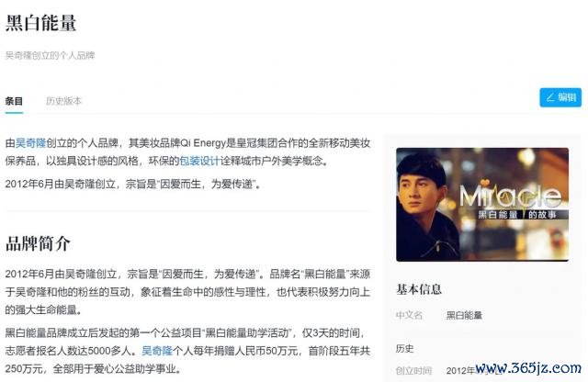
Task: Open the 吴奇隆 link in the intro paragraph
Action: pyautogui.click(x=30, y=143)
